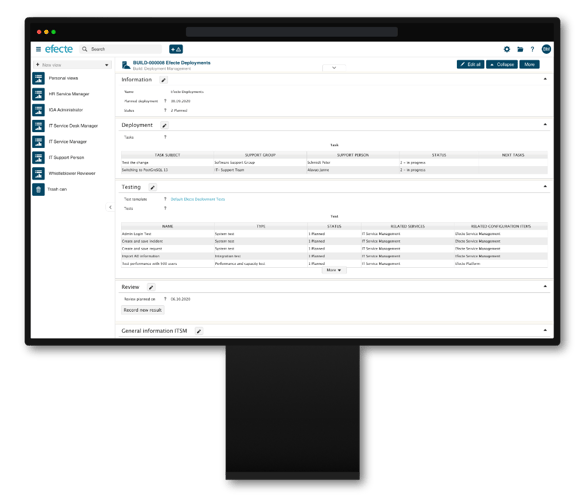Click the magnifier icon in search box
The width and height of the screenshot is (585, 497).
click(x=85, y=49)
